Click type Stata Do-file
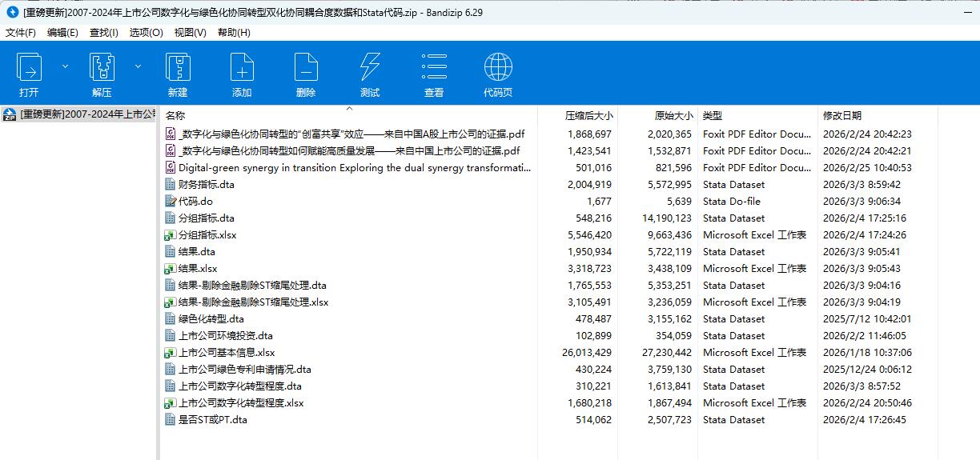The image size is (980, 460). (x=732, y=202)
